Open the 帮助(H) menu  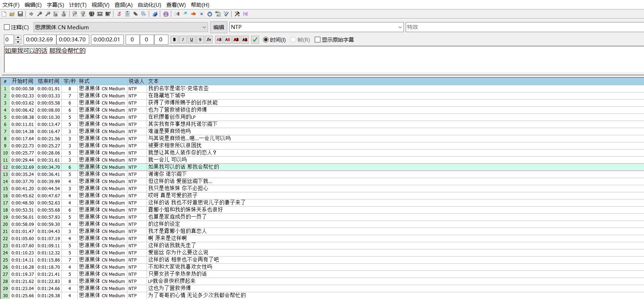pos(200,5)
